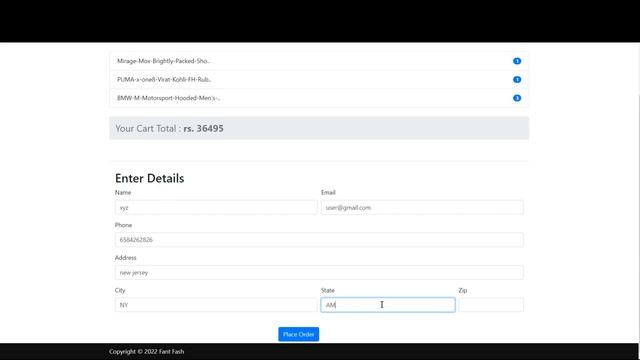Click quantity badge of Mirage-Mox item
Image resolution: width=640 pixels, height=360 pixels.
click(x=517, y=61)
